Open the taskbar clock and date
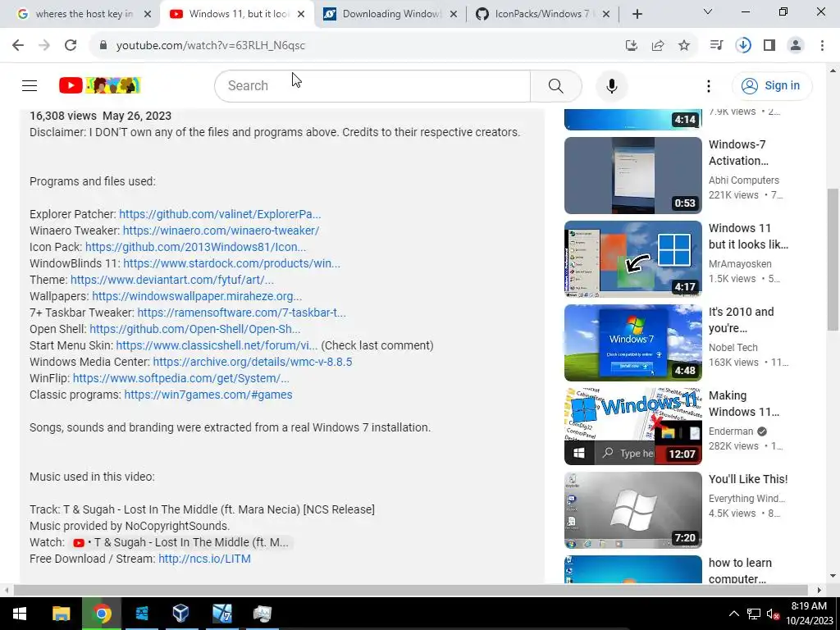840x630 pixels. (809, 614)
